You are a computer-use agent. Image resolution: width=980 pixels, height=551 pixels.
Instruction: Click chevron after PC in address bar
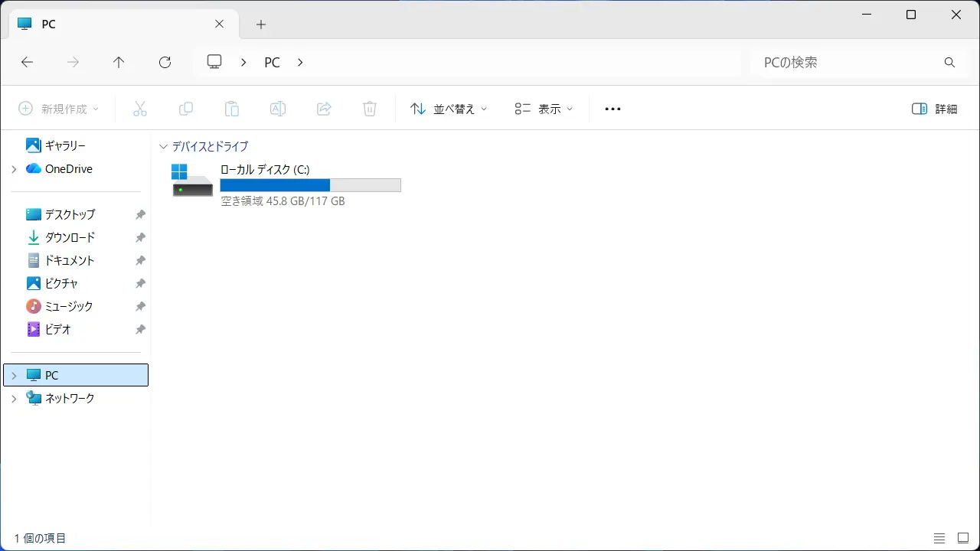pyautogui.click(x=300, y=62)
